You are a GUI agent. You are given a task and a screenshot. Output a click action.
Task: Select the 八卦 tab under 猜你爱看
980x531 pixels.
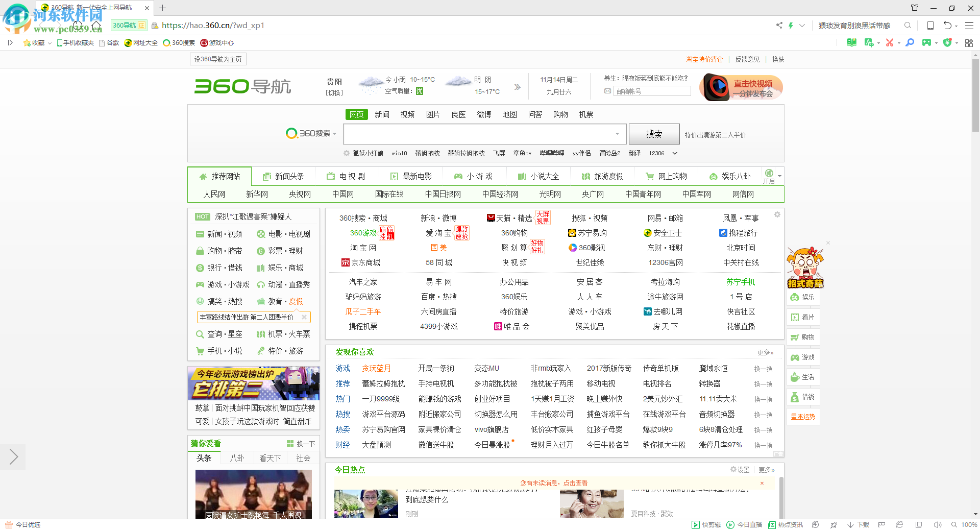click(237, 458)
